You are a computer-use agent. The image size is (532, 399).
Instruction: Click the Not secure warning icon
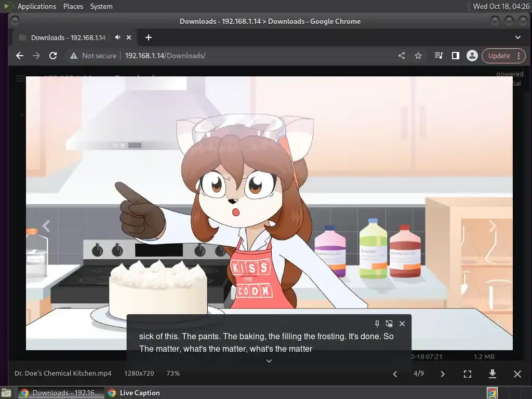pos(74,56)
